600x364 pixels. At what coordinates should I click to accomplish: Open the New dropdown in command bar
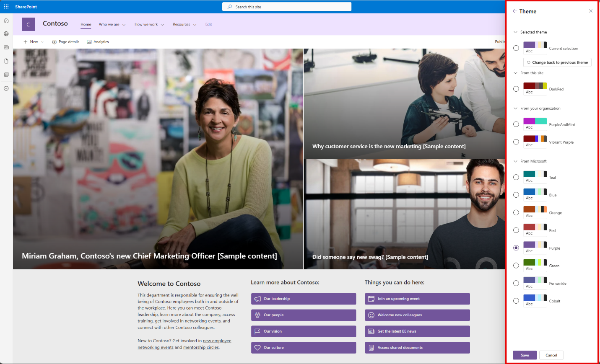click(x=34, y=42)
